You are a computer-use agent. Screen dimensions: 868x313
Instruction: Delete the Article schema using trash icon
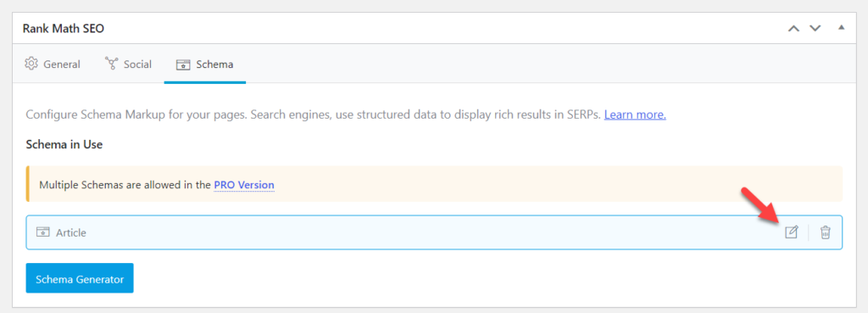point(826,232)
